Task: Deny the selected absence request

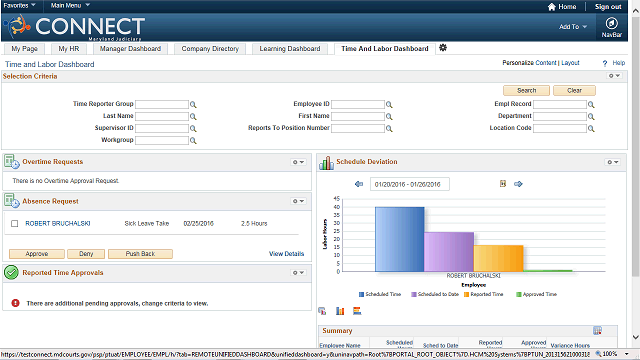Action: 86,253
